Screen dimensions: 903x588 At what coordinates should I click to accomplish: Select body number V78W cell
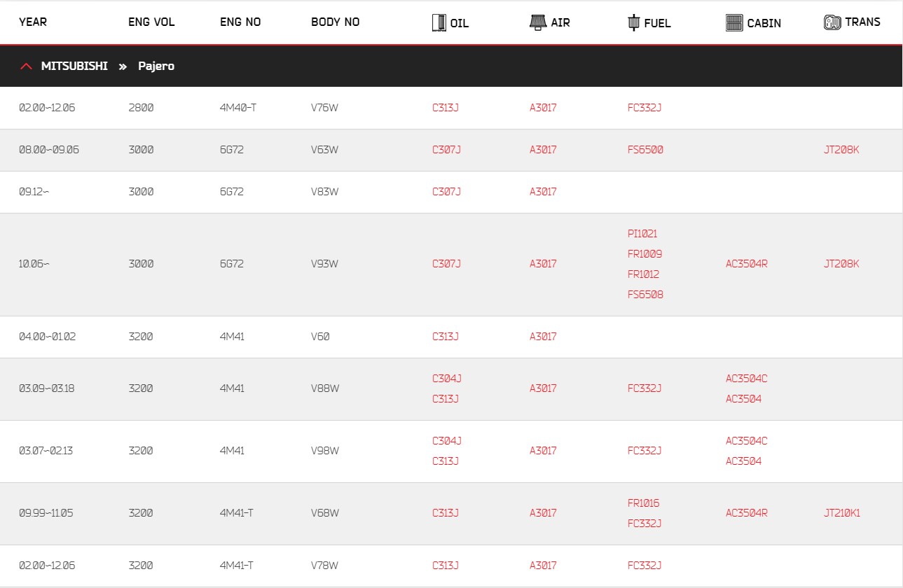pos(325,566)
